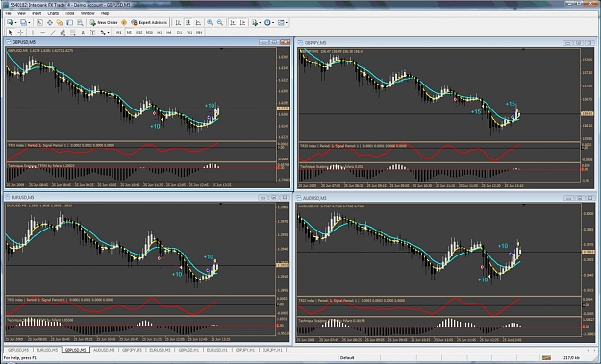Switch to the AUDUSD,M5 chart tab
Image resolution: width=601 pixels, height=364 pixels.
[x=104, y=350]
